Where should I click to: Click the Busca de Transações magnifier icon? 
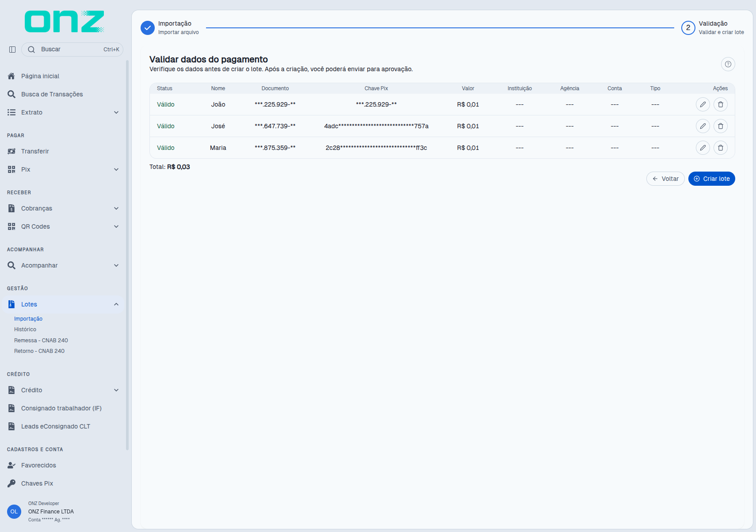(11, 94)
